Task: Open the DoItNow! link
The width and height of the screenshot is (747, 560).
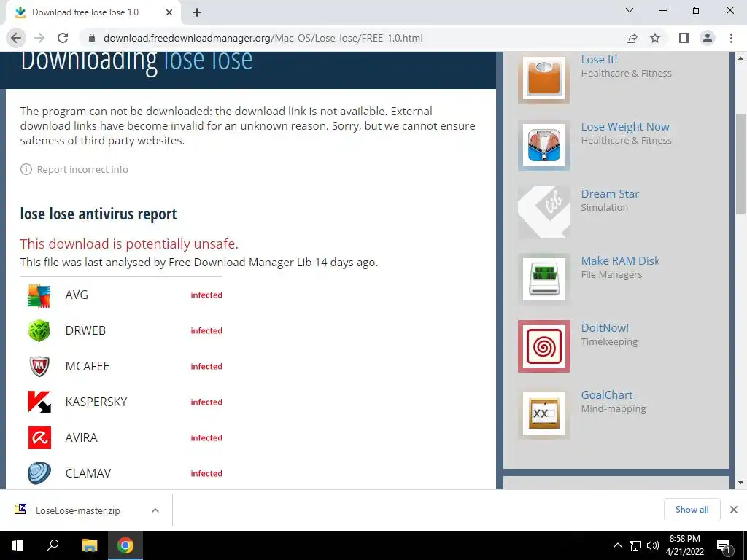Action: tap(605, 328)
